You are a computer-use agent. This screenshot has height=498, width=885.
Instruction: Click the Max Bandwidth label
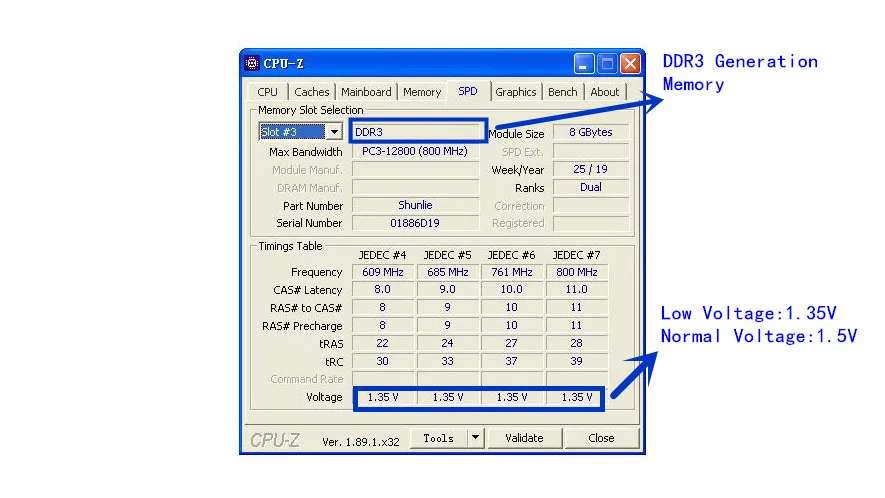[x=305, y=152]
